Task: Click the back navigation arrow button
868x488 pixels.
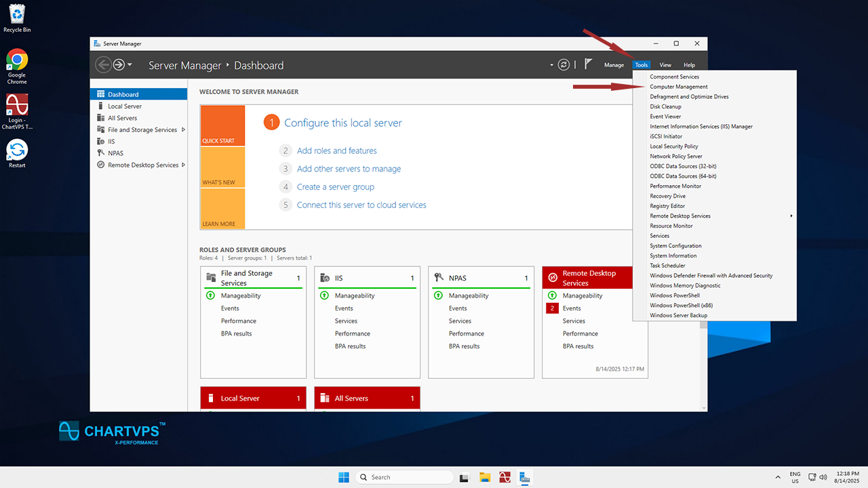Action: pyautogui.click(x=103, y=65)
